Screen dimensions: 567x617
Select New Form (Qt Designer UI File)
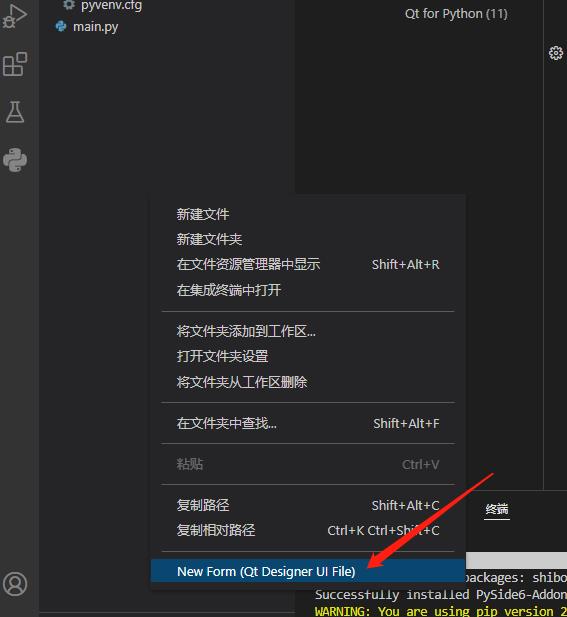(x=308, y=571)
